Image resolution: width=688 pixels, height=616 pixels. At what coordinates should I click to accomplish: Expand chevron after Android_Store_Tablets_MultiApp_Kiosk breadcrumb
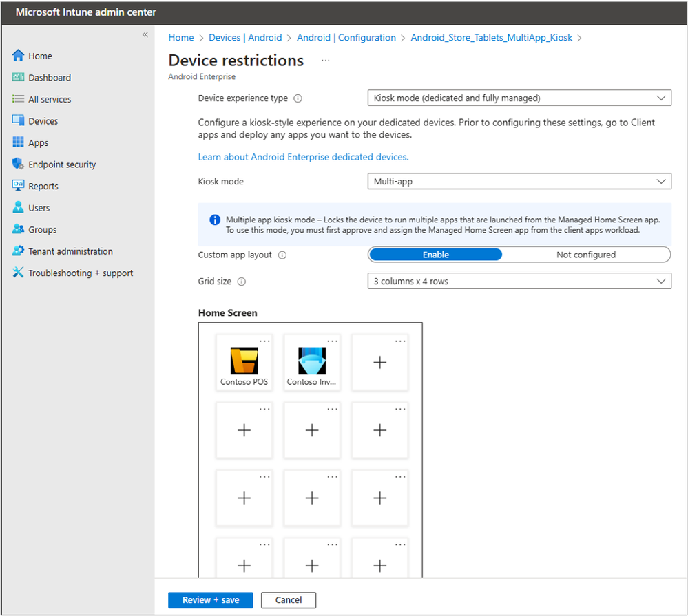tap(579, 38)
